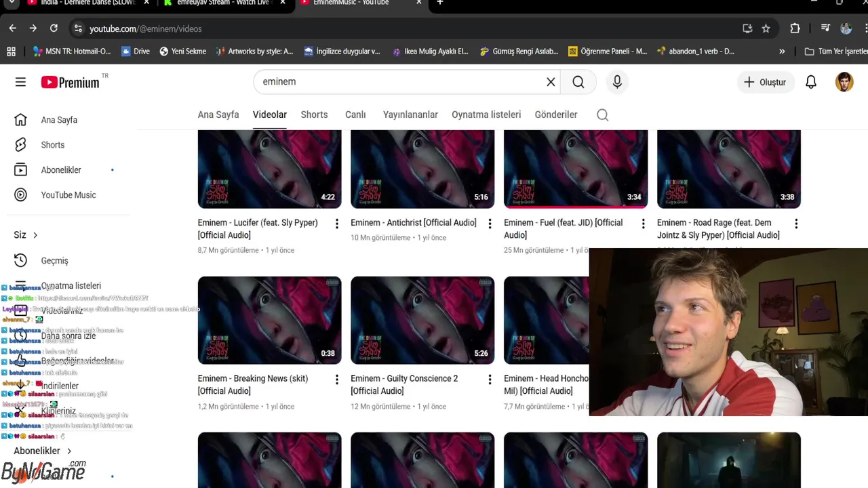Open Eminem - Road Rage title

pyautogui.click(x=718, y=229)
